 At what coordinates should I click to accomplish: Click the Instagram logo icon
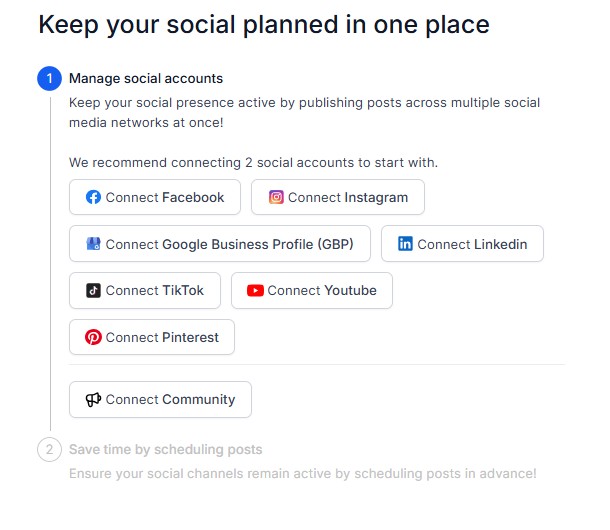(276, 197)
